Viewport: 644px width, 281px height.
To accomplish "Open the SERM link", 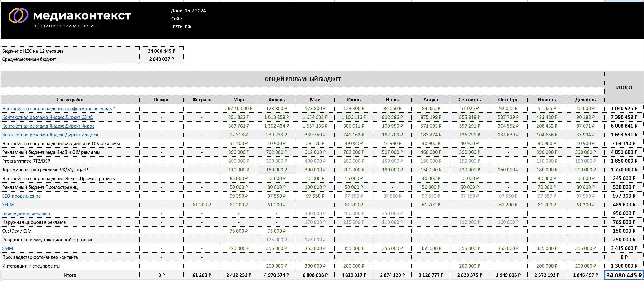I will [8, 205].
